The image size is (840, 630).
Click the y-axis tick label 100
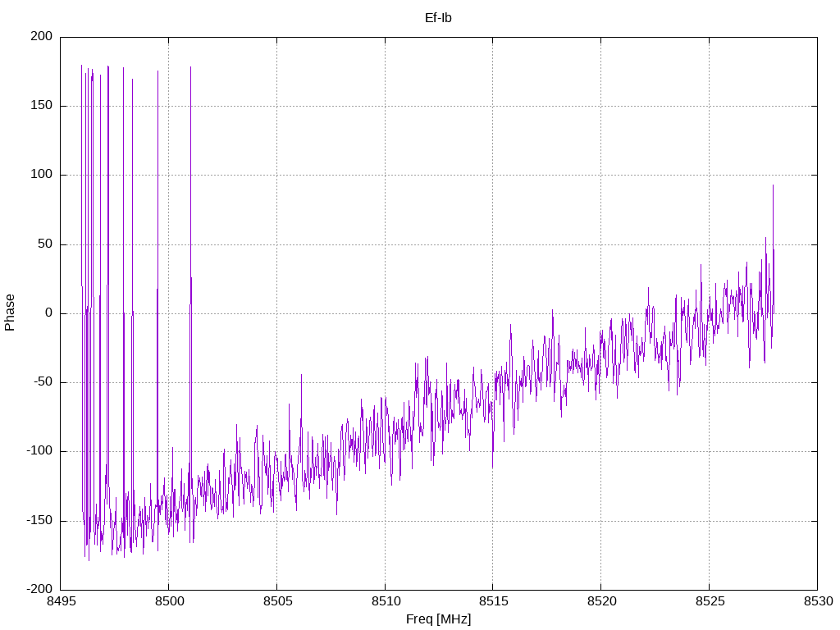coord(42,175)
